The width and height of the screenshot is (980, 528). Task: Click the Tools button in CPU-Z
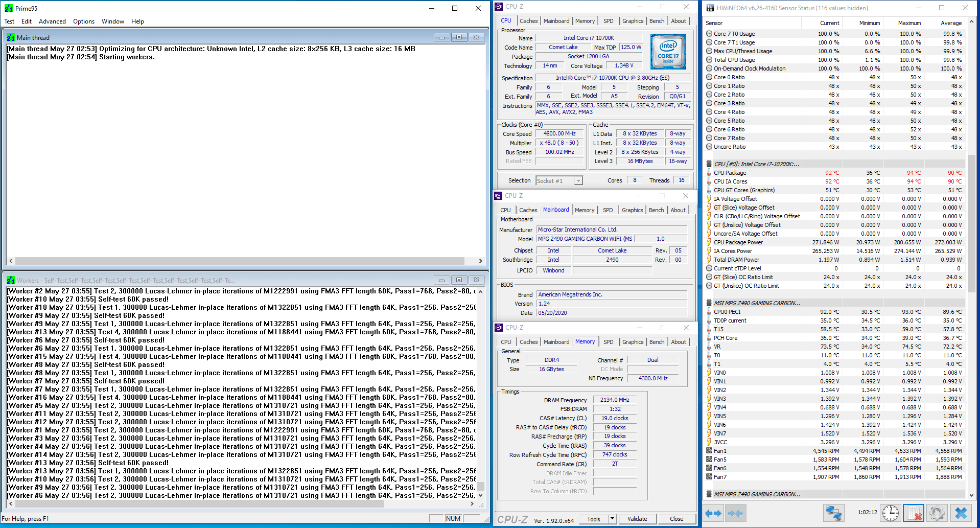pos(594,519)
